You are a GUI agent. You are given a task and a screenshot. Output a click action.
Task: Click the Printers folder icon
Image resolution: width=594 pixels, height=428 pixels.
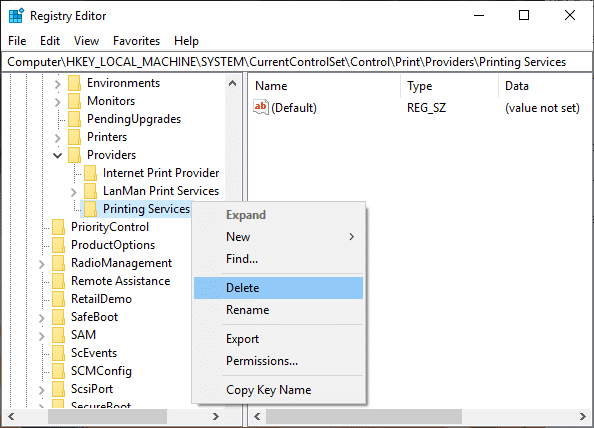[x=75, y=137]
